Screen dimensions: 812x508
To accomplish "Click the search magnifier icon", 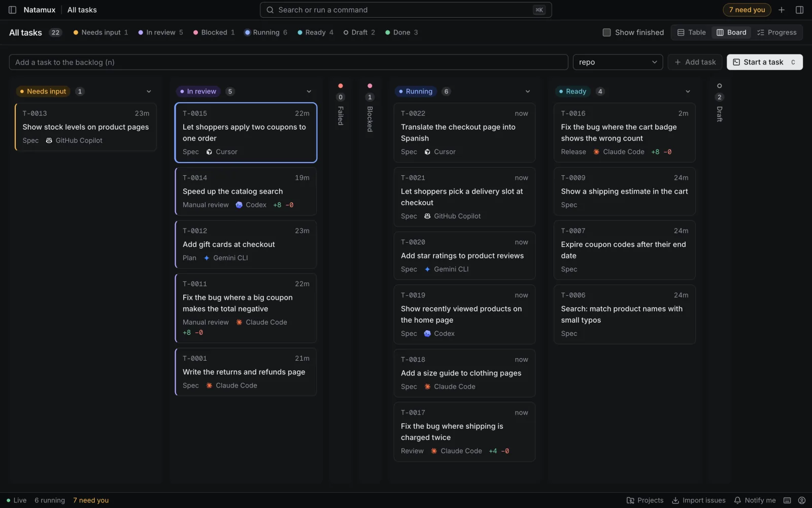I will click(x=270, y=10).
